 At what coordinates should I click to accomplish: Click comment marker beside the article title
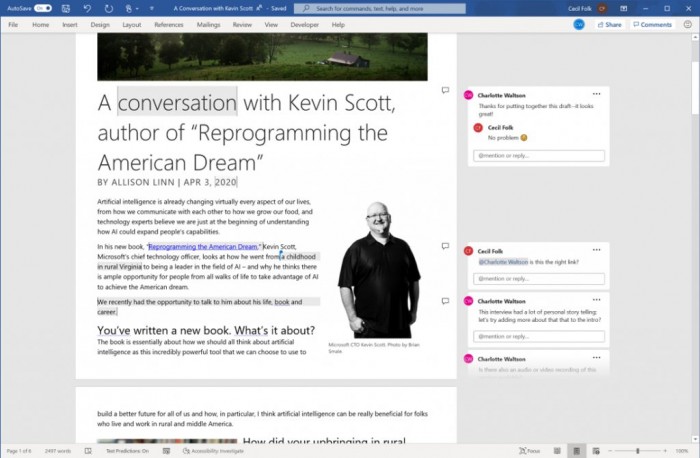445,90
